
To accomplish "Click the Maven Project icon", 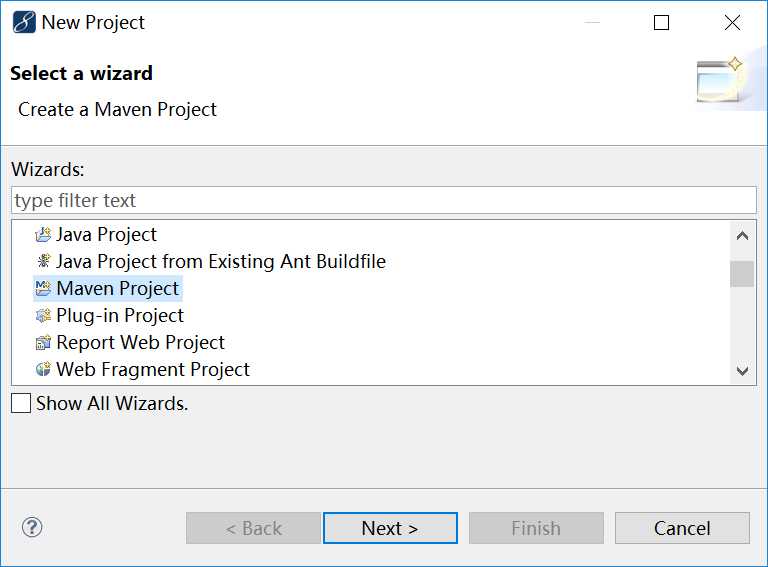I will click(x=43, y=289).
